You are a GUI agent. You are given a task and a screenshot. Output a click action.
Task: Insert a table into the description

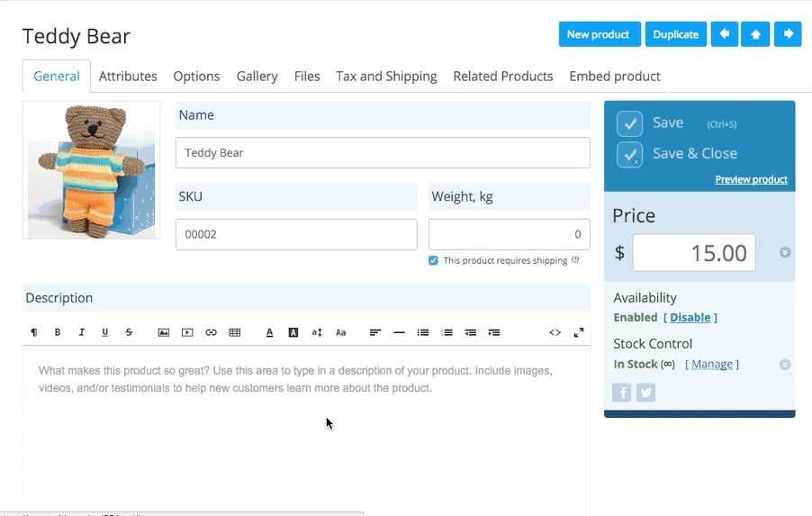pyautogui.click(x=235, y=332)
